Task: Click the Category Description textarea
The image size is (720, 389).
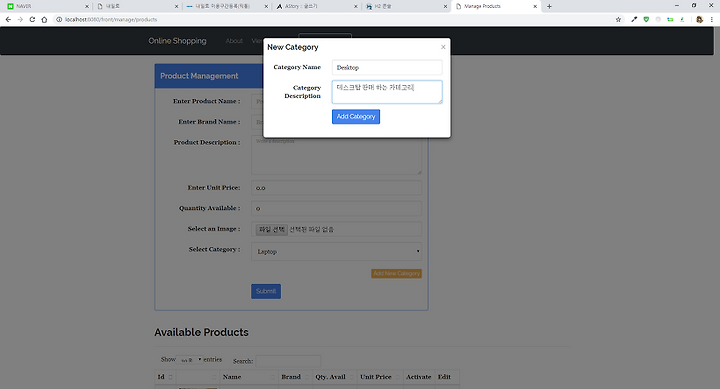Action: point(387,92)
